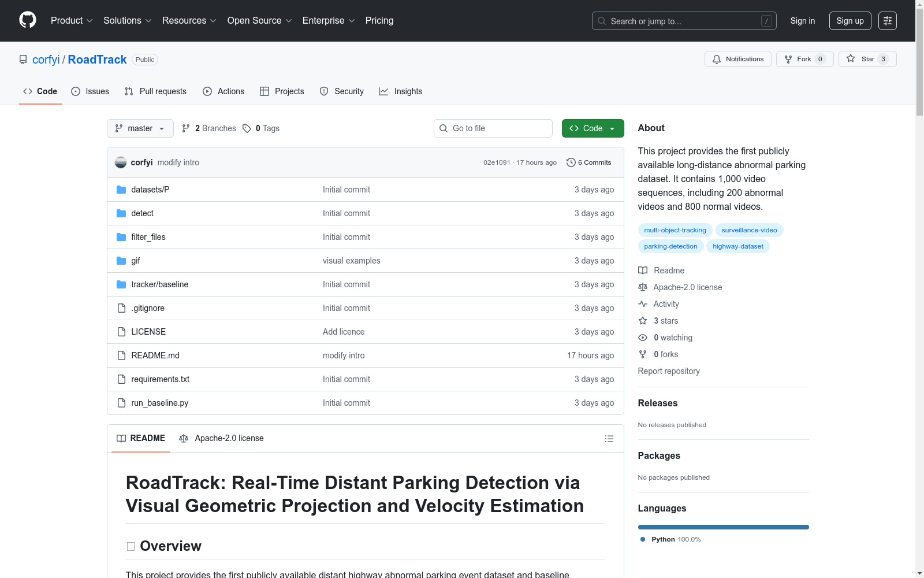
Task: Click corfyi's avatar in the commit bar
Action: [121, 162]
